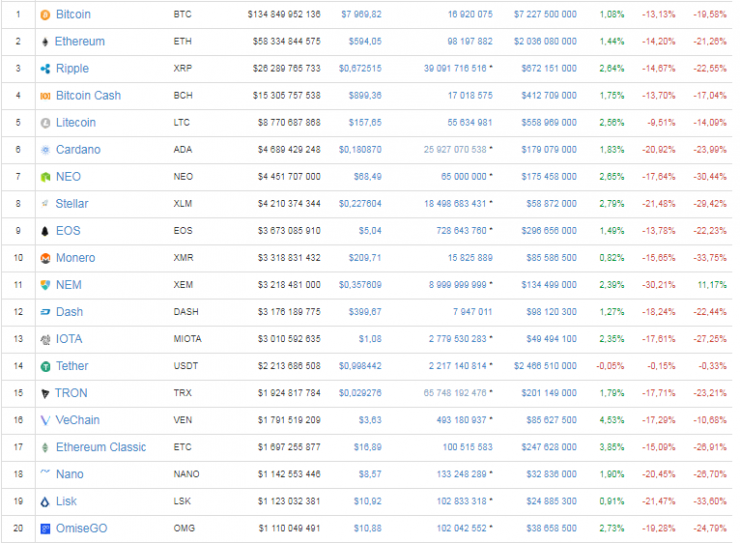Open the Litecoin name link
Screen dimensions: 740x543
76,123
